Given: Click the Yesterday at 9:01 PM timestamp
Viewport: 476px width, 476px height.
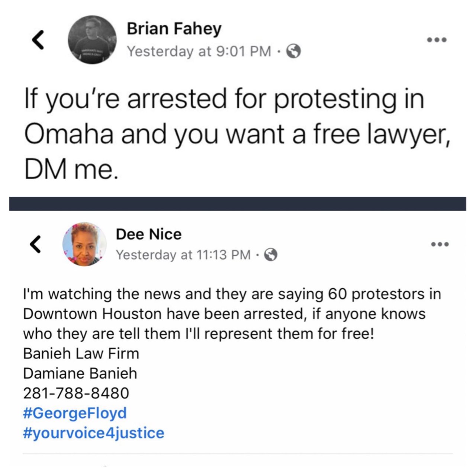Looking at the screenshot, I should tap(199, 51).
